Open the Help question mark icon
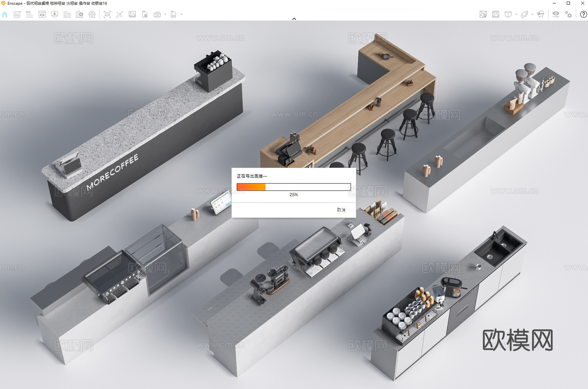Viewport: 588px width, 389px height. point(583,14)
